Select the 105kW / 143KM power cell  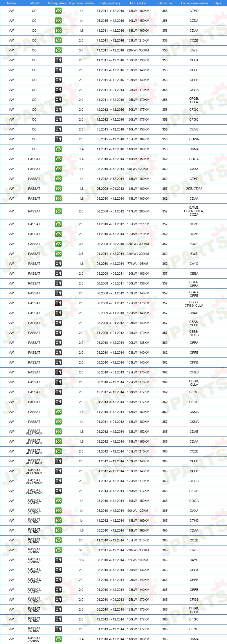click(138, 313)
